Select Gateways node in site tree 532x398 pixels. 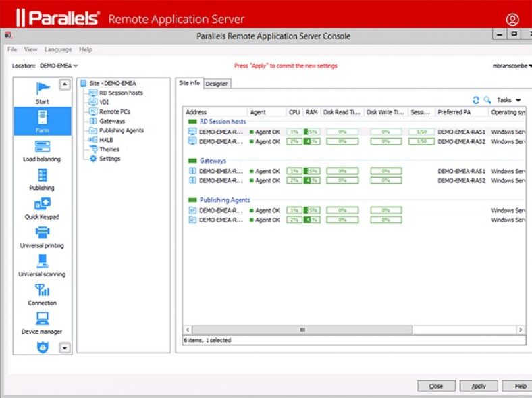107,121
